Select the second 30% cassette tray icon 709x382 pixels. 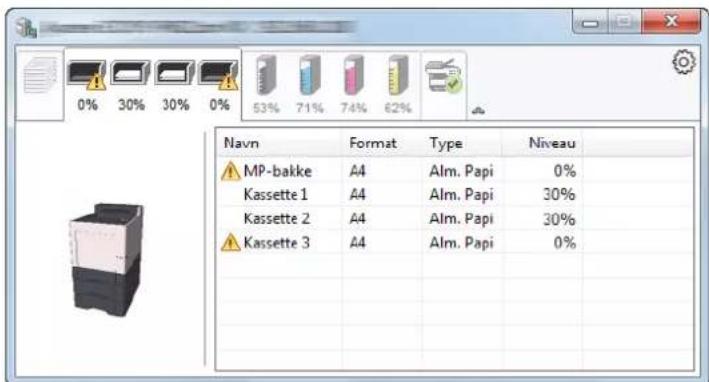click(x=175, y=73)
